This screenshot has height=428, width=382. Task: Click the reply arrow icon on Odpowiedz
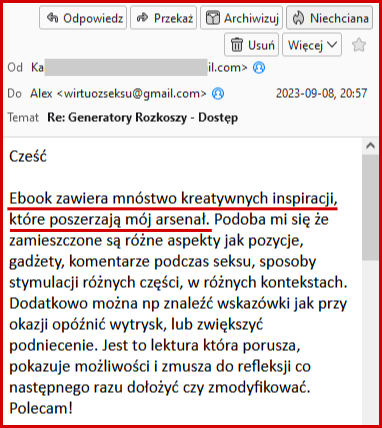point(52,17)
